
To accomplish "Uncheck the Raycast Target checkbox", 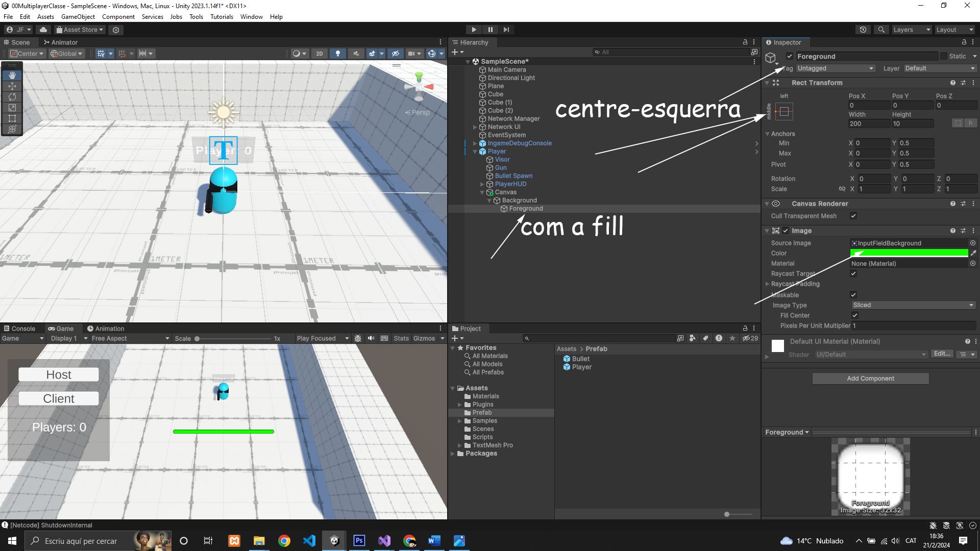I will click(x=853, y=273).
